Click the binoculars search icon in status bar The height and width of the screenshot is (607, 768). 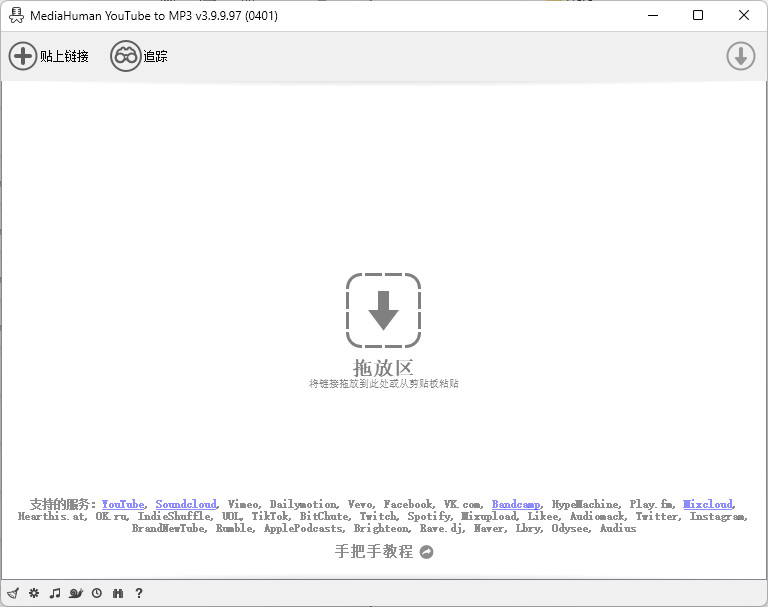coord(118,593)
